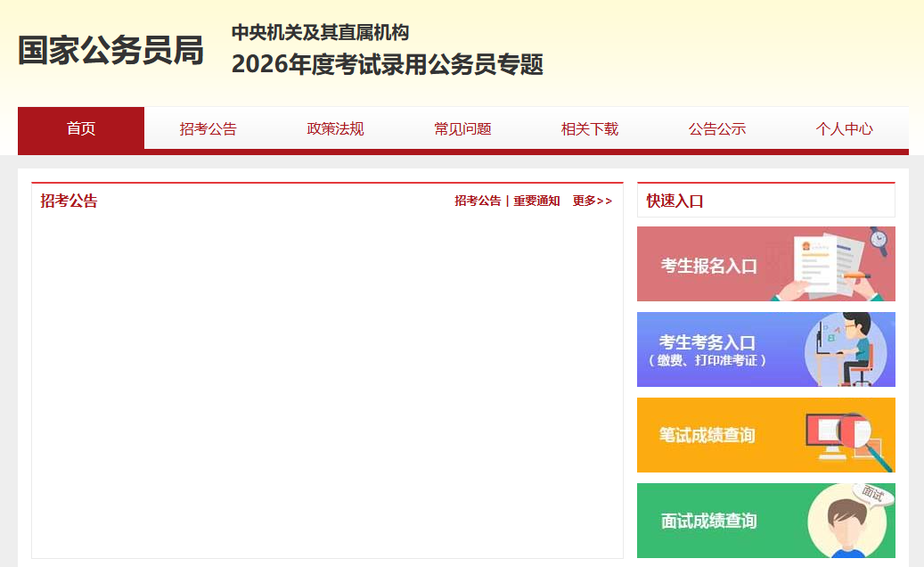Enter 个人中心 from the navigation bar
The image size is (924, 567).
pos(844,128)
